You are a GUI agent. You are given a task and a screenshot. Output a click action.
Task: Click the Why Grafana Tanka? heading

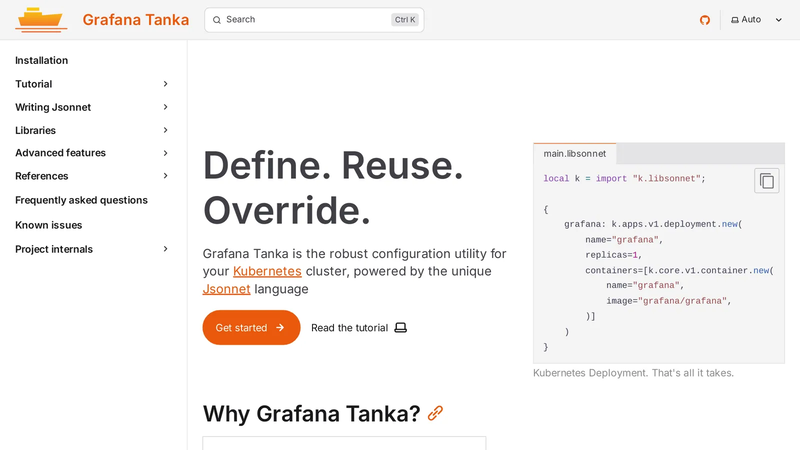[x=311, y=413]
